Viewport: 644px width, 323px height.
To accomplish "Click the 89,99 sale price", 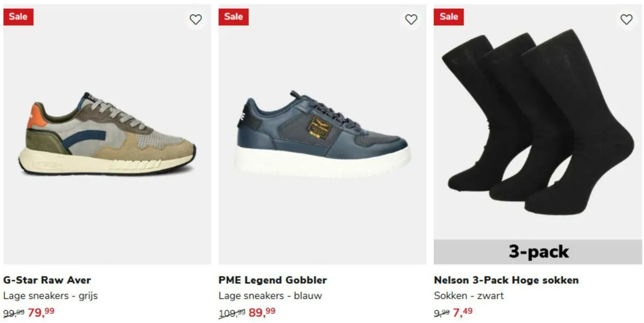I will pos(262,312).
